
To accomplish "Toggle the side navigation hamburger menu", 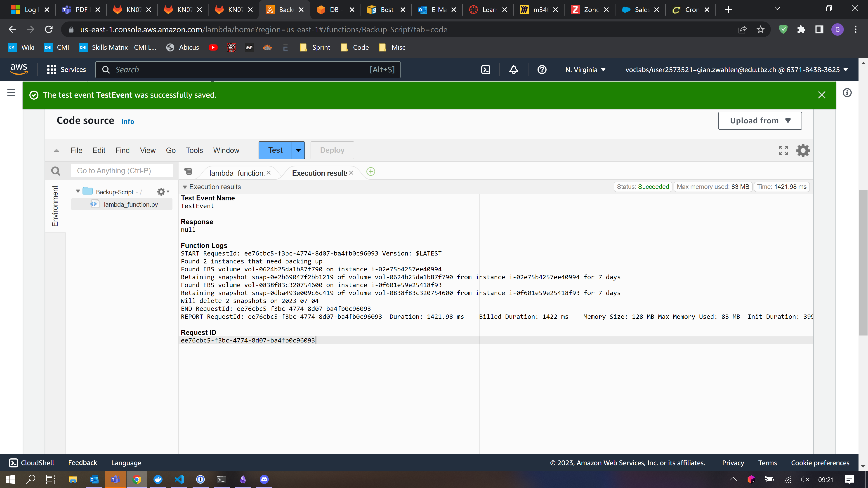I will pyautogui.click(x=11, y=93).
